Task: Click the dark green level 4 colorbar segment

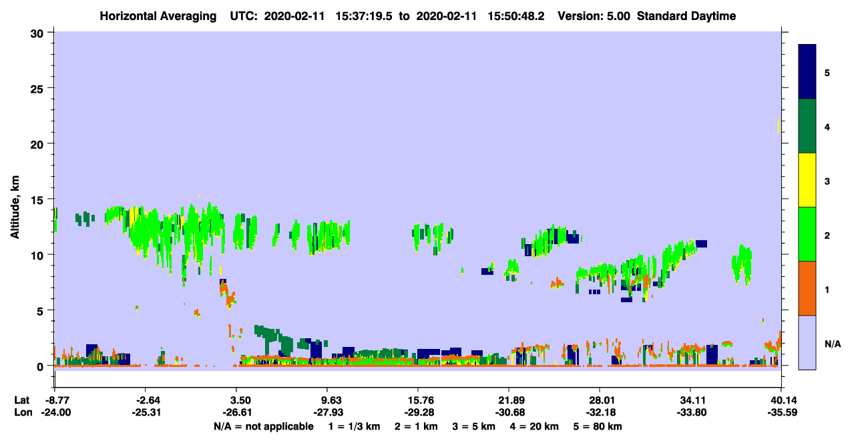Action: click(x=807, y=126)
